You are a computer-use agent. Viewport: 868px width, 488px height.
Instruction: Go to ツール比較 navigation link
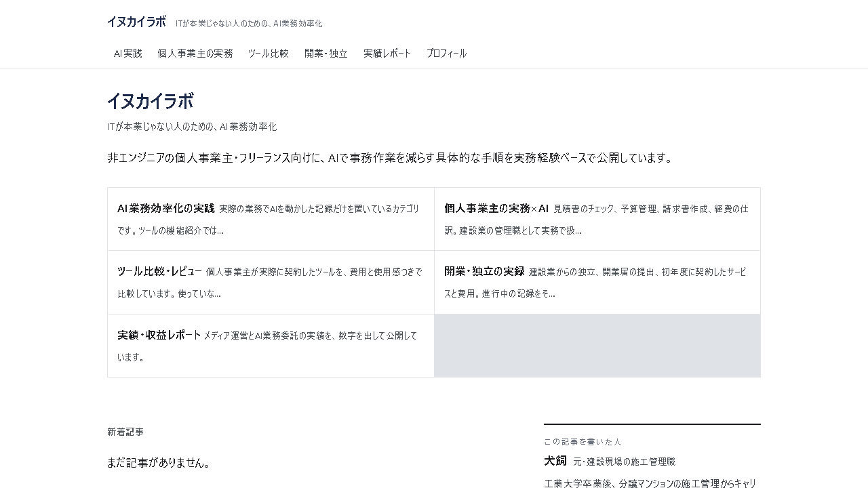click(x=269, y=54)
